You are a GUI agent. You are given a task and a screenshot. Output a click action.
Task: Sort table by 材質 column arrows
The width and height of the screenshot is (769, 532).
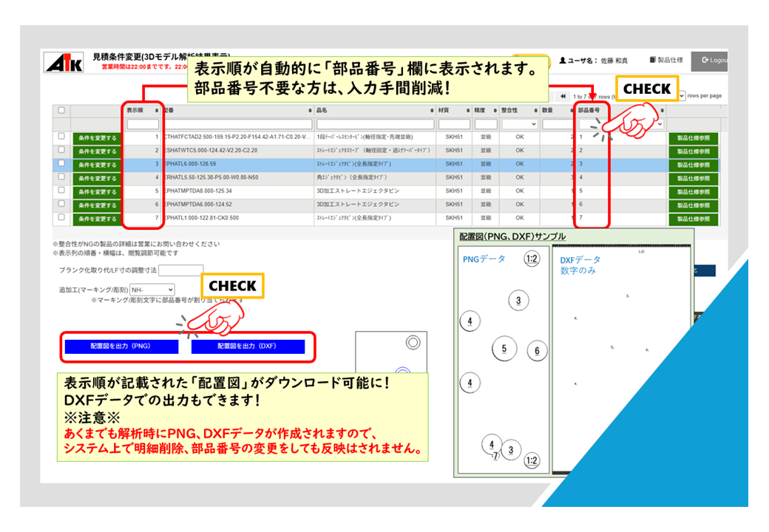(x=467, y=110)
